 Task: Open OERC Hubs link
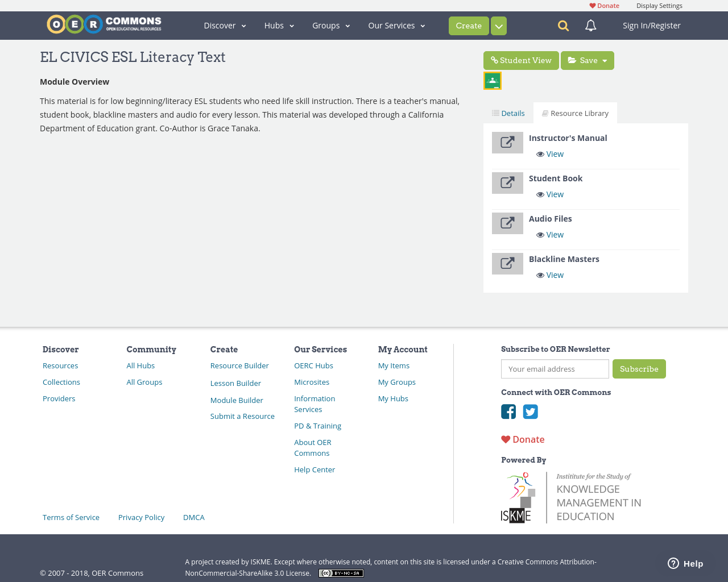click(x=313, y=365)
